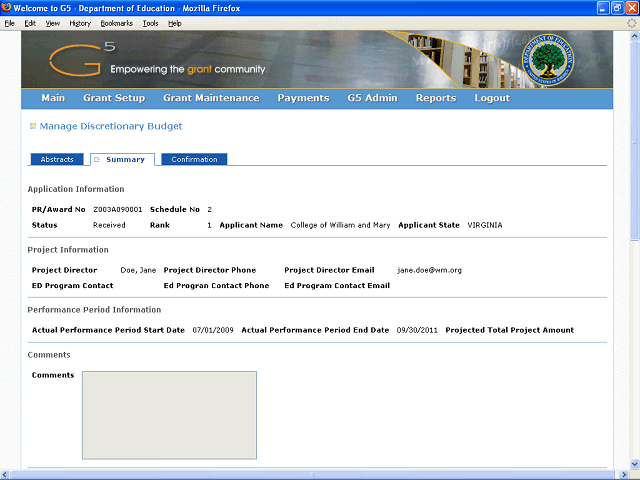Open the File menu
This screenshot has width=640, height=480.
[x=9, y=23]
